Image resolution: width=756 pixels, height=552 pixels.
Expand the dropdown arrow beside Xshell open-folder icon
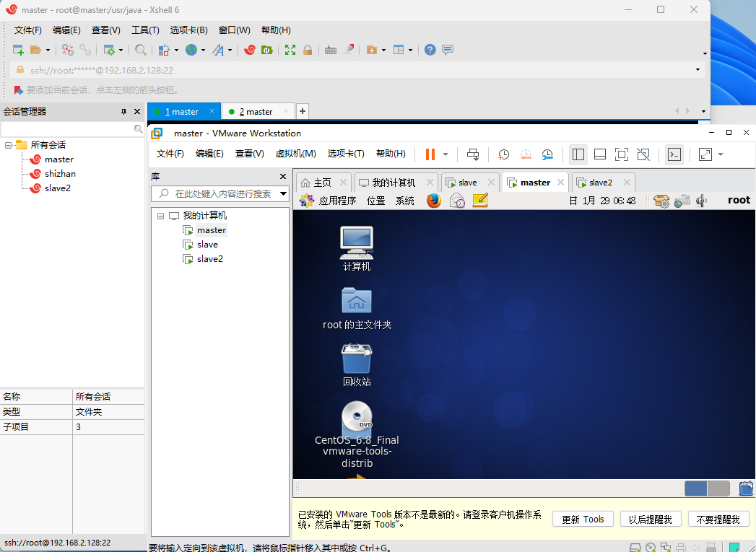click(x=48, y=50)
